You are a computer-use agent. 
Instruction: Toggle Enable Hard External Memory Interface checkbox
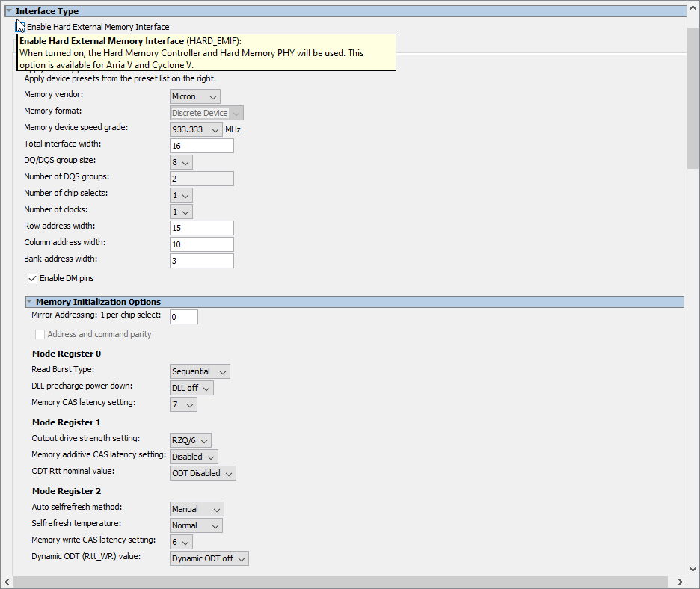pos(20,27)
